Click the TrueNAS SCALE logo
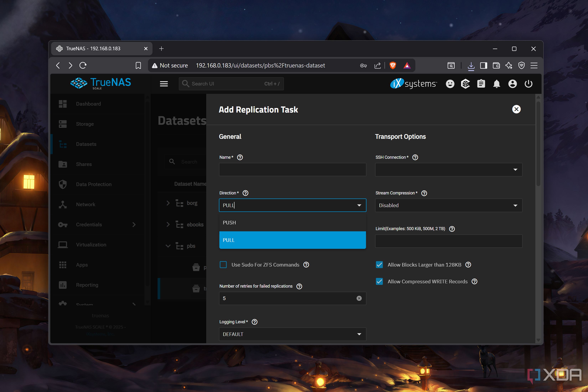Screen dimensions: 588x392 click(100, 83)
